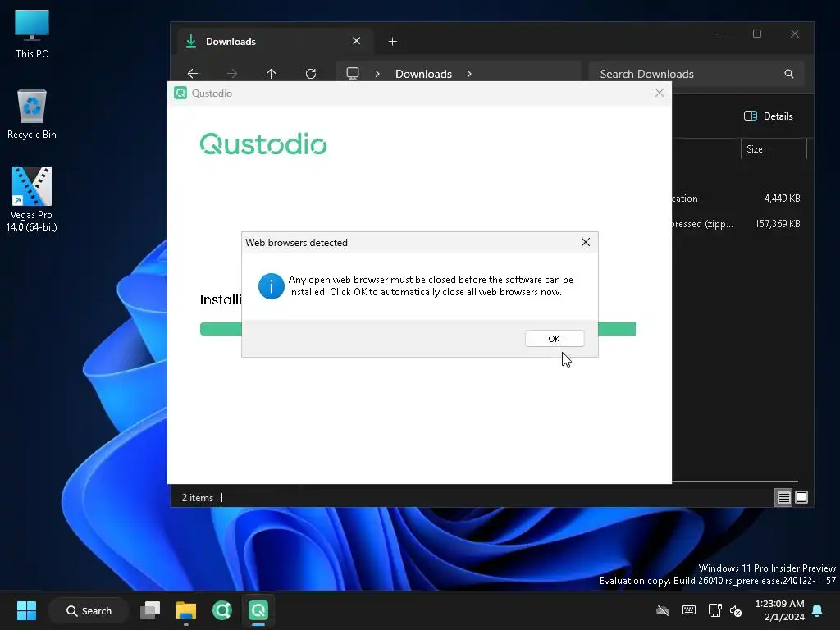Image resolution: width=840 pixels, height=630 pixels.
Task: Select This PC desktop icon
Action: tap(32, 34)
